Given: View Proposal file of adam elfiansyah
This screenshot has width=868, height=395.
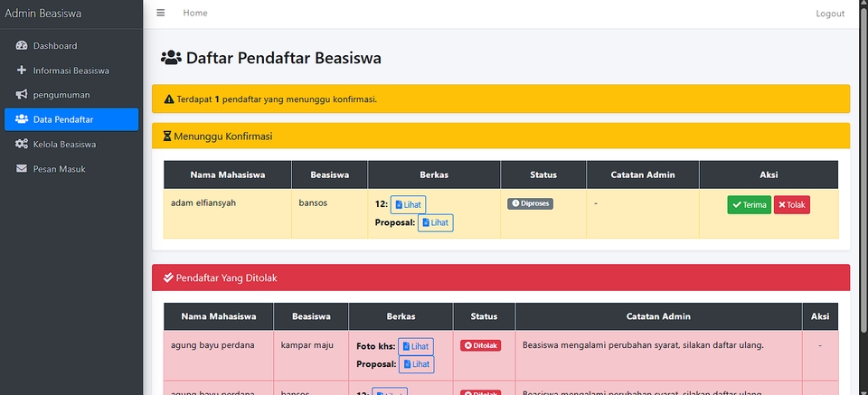Looking at the screenshot, I should pos(435,222).
